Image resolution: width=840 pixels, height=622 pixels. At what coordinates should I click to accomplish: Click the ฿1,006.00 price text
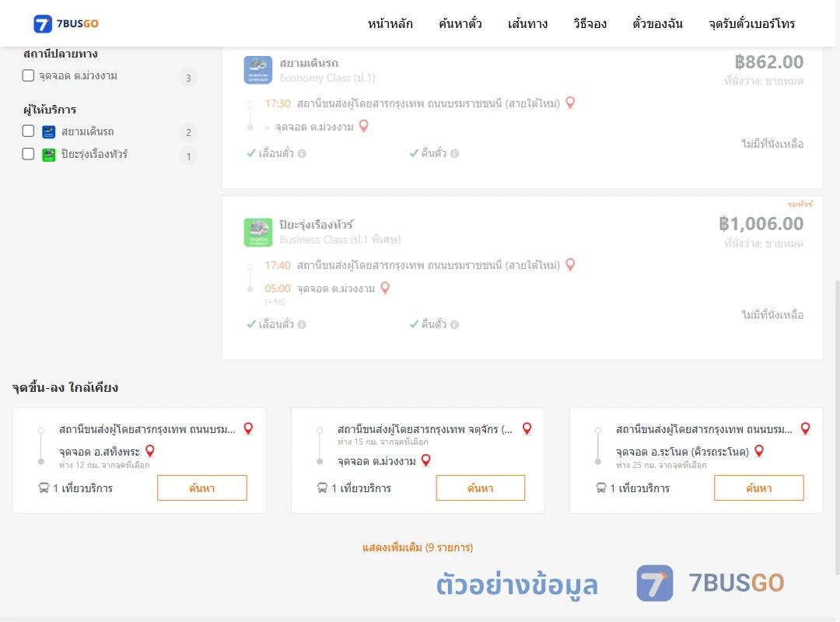(761, 224)
